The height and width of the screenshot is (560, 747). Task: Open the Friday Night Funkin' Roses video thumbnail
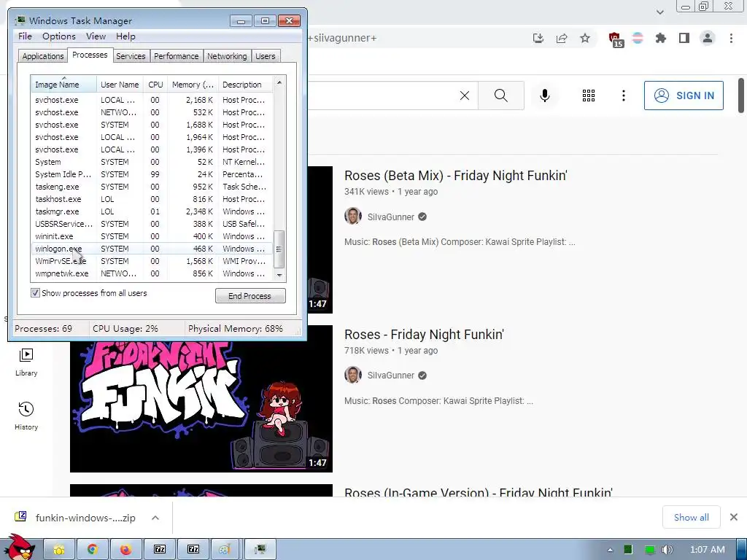[201, 399]
